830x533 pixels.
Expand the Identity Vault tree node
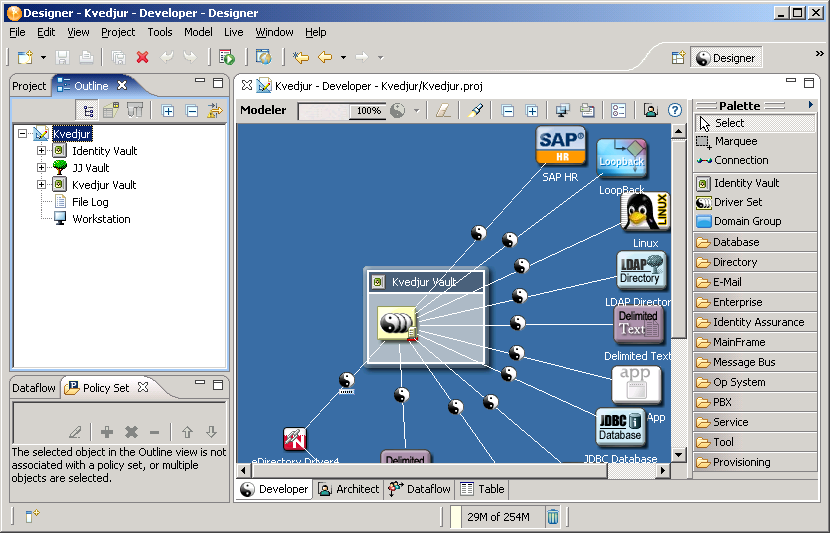point(41,151)
